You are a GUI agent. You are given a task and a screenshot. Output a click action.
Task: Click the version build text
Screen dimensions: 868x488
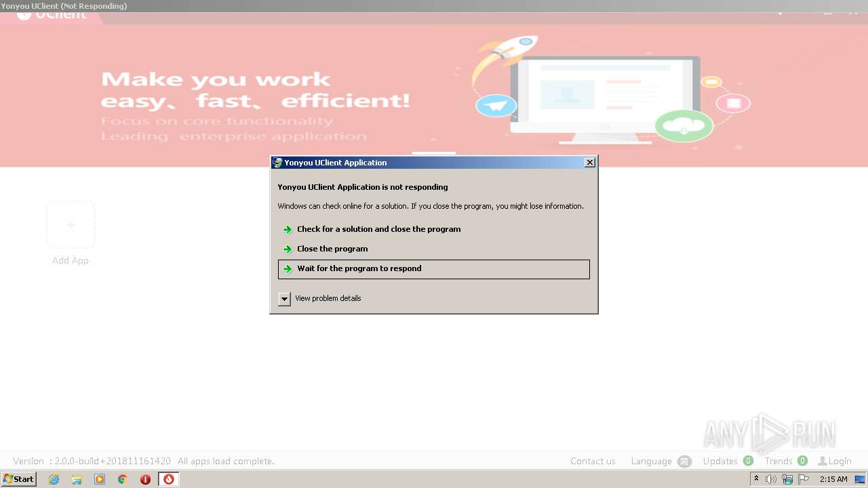92,461
